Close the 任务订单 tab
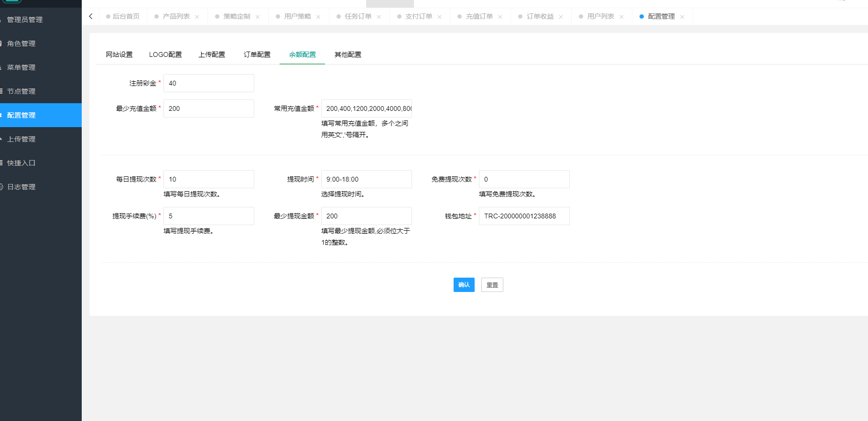Viewport: 868px width, 421px height. tap(379, 17)
